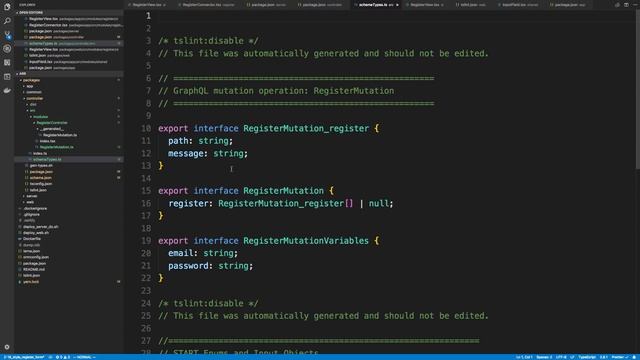Click line number 15 in the gutter
Image resolution: width=640 pixels, height=360 pixels.
[146, 191]
